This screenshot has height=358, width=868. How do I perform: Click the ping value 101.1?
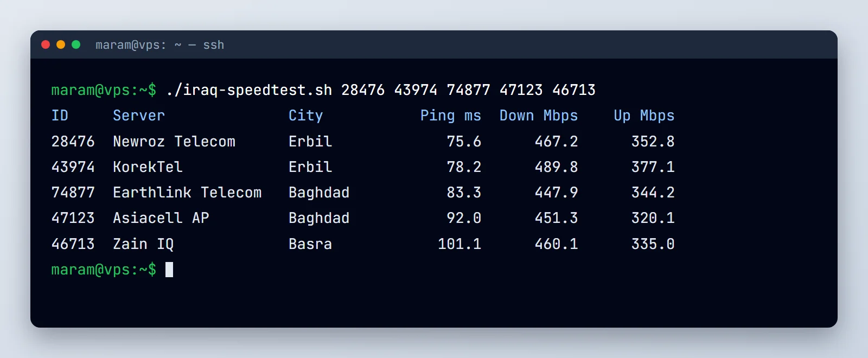pyautogui.click(x=459, y=244)
